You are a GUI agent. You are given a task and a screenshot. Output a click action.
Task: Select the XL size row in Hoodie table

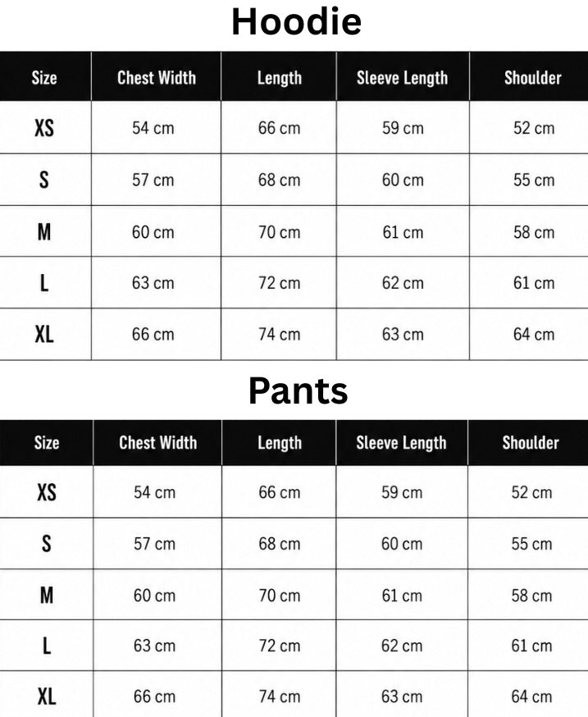pos(294,334)
